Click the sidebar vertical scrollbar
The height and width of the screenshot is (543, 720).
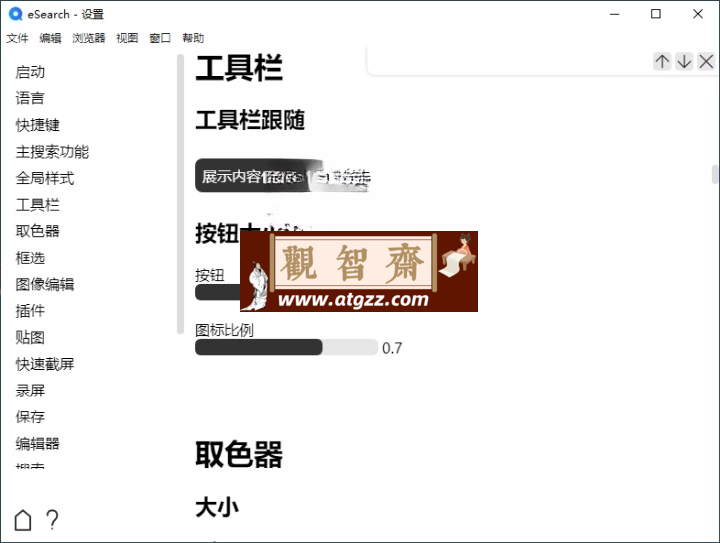180,194
